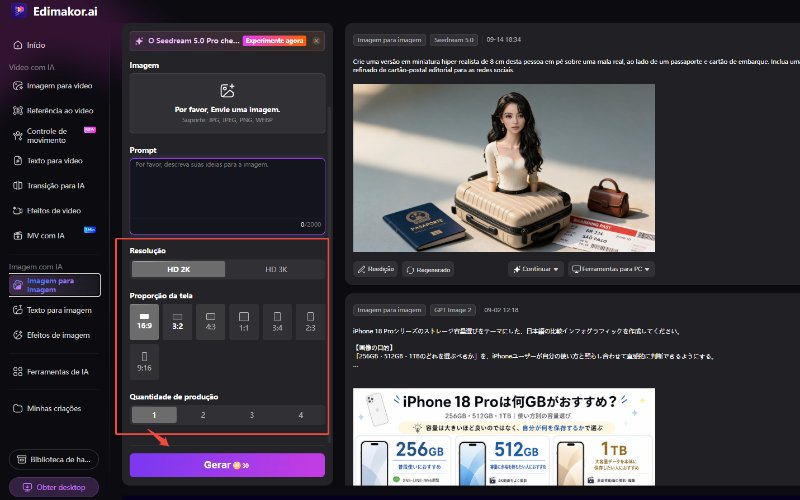
Task: Click the Proporção da tela label
Action: pyautogui.click(x=161, y=295)
